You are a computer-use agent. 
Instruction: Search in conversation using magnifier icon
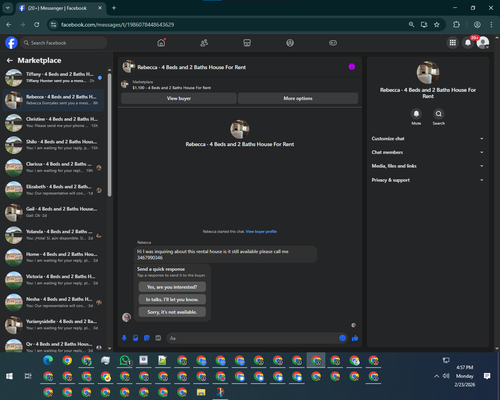439,114
